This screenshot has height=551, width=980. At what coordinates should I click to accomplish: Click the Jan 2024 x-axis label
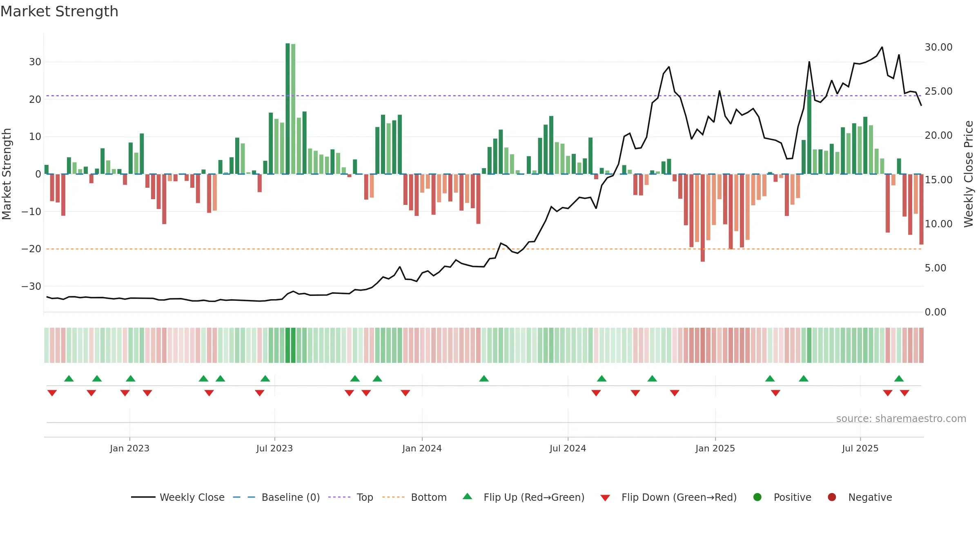coord(422,449)
